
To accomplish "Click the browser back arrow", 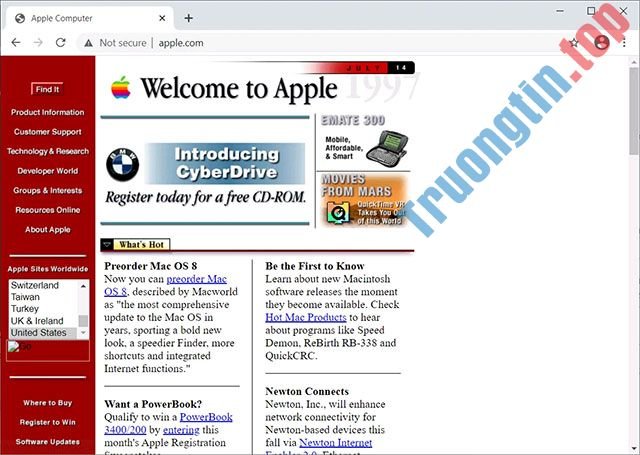I will coord(16,42).
